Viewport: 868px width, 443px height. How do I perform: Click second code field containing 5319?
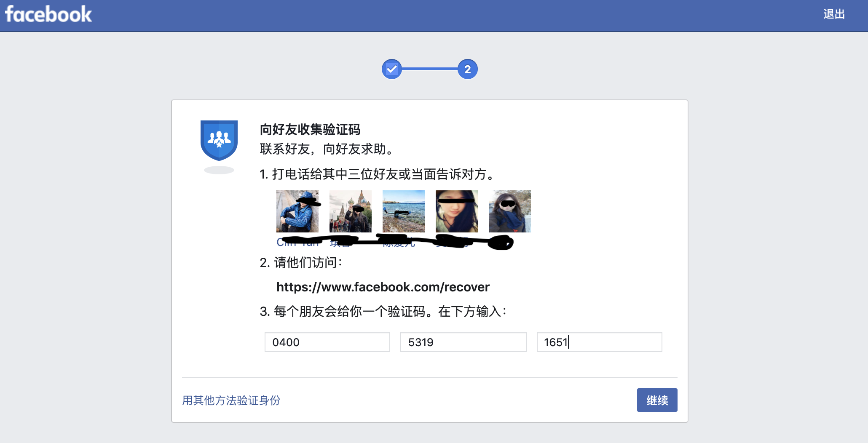point(463,342)
